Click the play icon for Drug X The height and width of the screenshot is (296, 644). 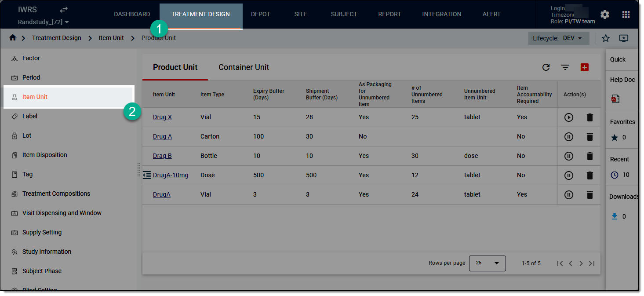click(x=569, y=117)
